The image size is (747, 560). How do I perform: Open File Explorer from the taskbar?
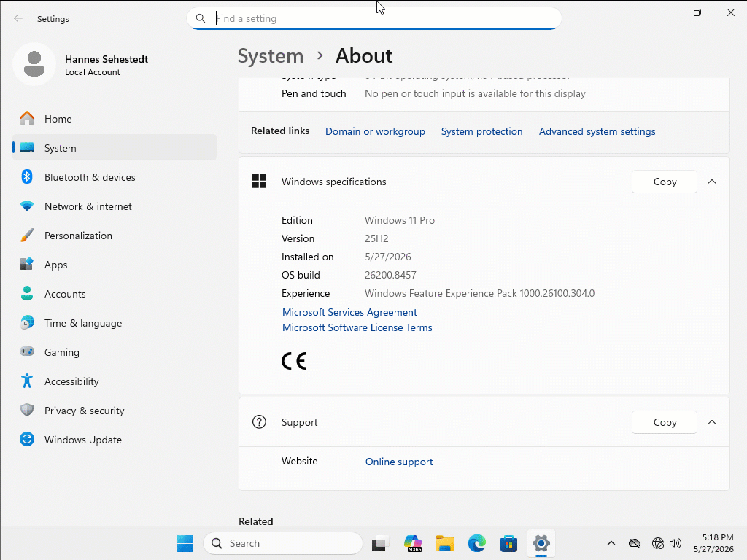[x=444, y=543]
